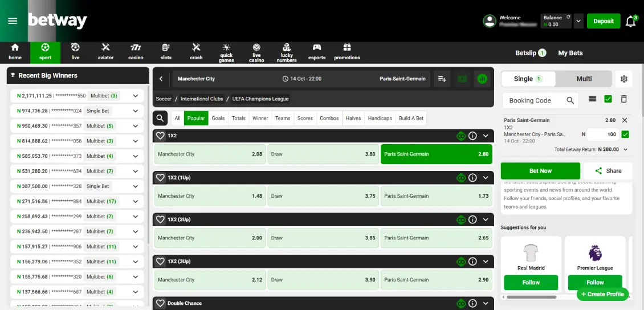Open the My Bets tab
Viewport: 644px width, 310px height.
coord(570,53)
